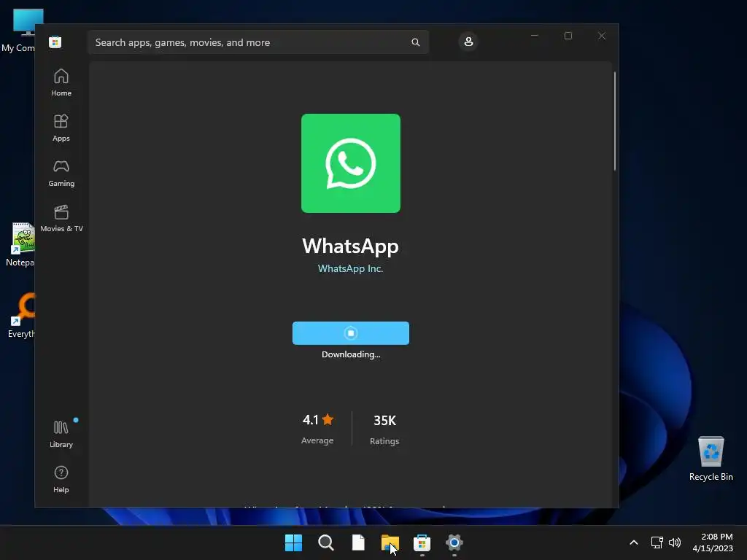Viewport: 747px width, 560px height.
Task: Minimize the Microsoft Store window
Action: pyautogui.click(x=535, y=36)
